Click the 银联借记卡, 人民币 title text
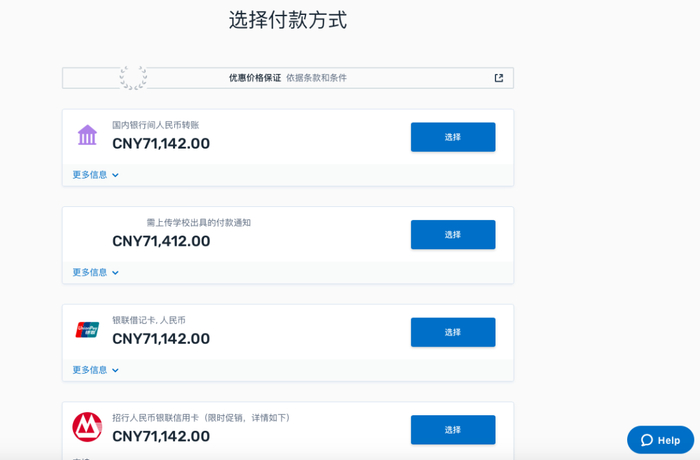Image resolution: width=700 pixels, height=460 pixels. (149, 320)
